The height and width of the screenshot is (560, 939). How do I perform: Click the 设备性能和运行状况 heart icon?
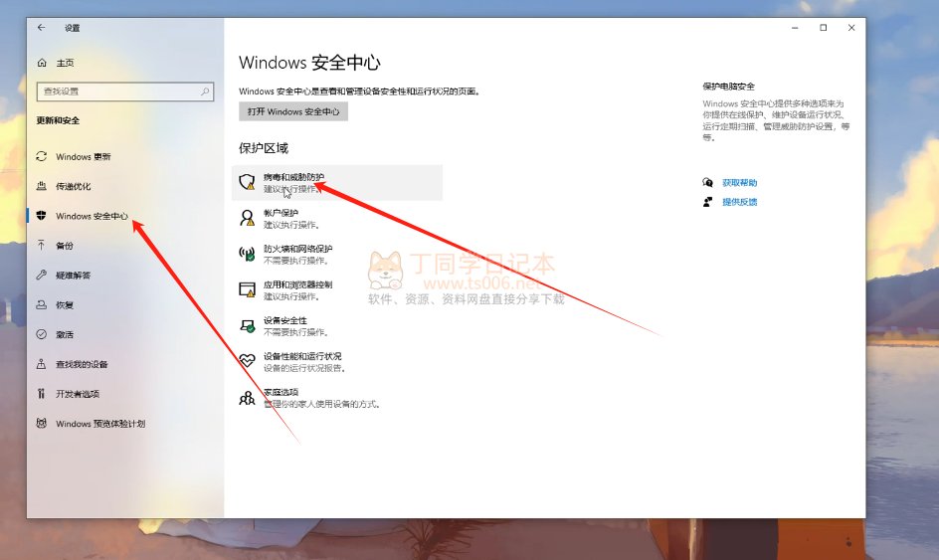(247, 360)
